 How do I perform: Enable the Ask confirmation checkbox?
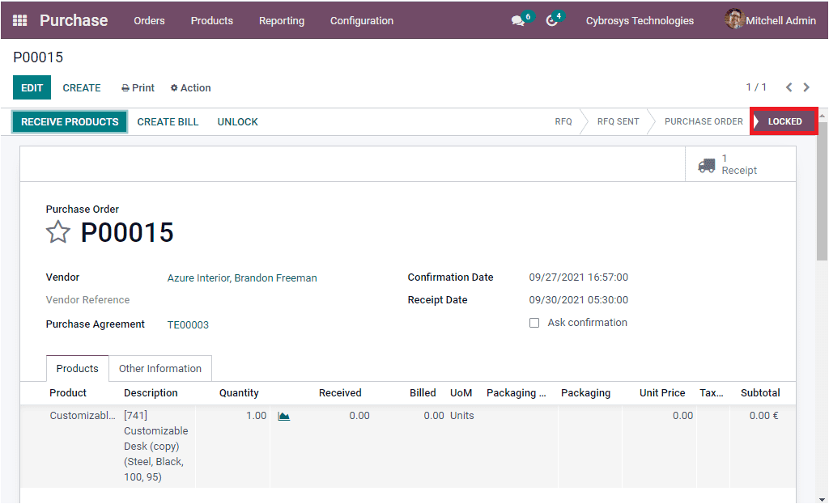coord(534,322)
